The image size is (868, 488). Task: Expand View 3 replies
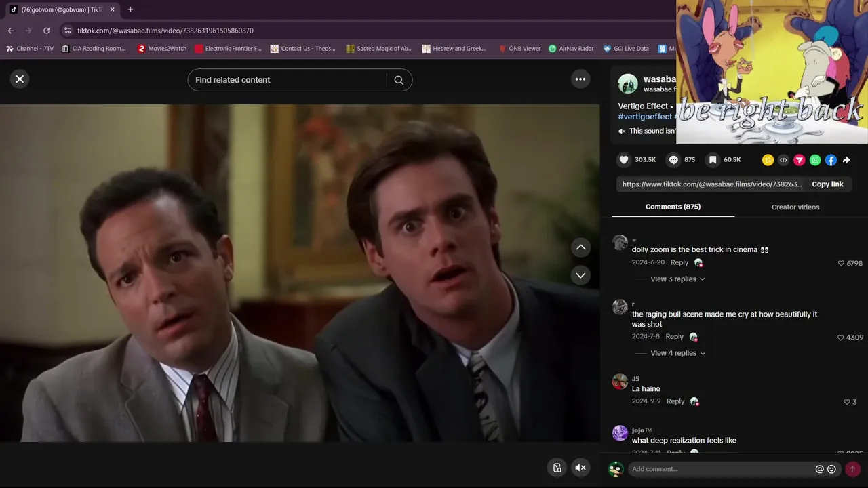[677, 279]
